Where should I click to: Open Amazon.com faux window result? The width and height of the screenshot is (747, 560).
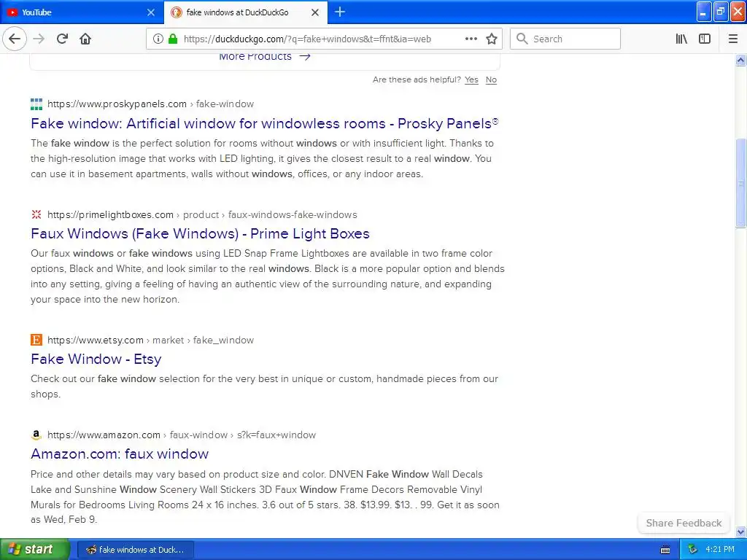tap(120, 454)
